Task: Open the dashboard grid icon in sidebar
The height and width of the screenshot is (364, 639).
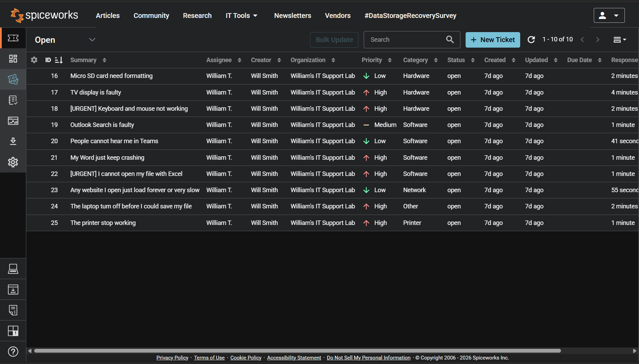Action: pyautogui.click(x=13, y=59)
